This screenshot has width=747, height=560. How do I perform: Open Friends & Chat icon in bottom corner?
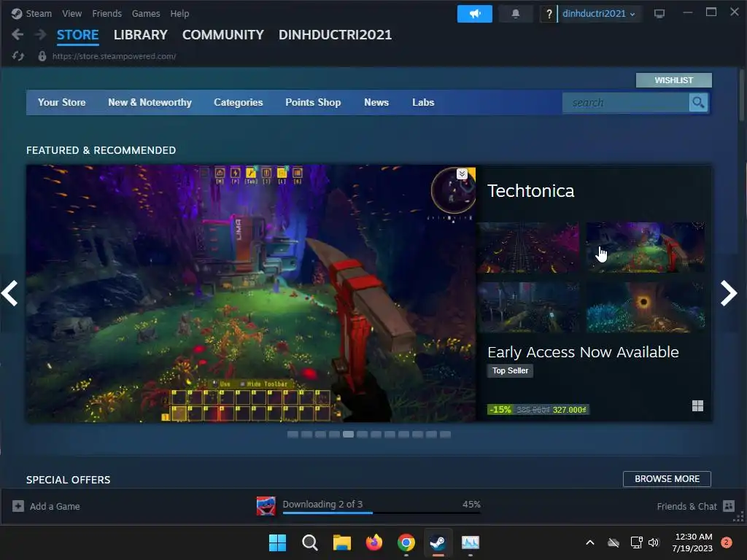(729, 506)
